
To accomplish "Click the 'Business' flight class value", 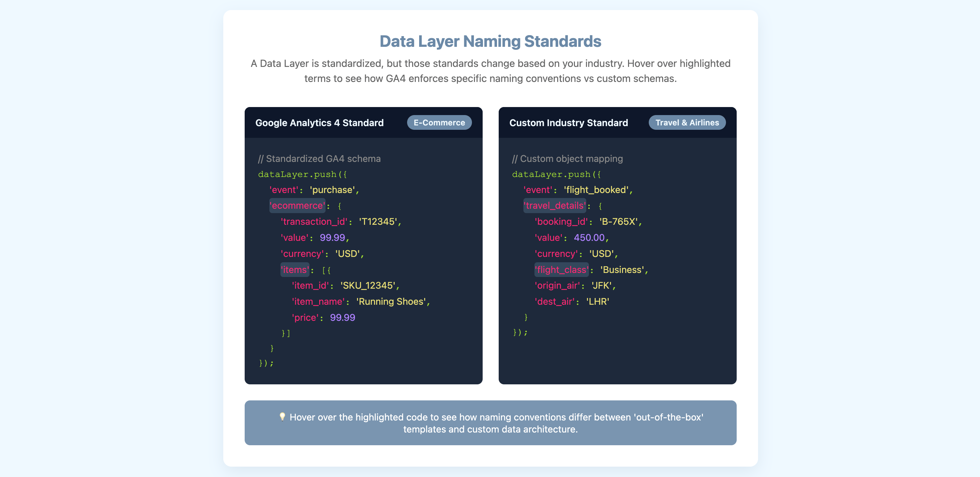I will point(622,270).
